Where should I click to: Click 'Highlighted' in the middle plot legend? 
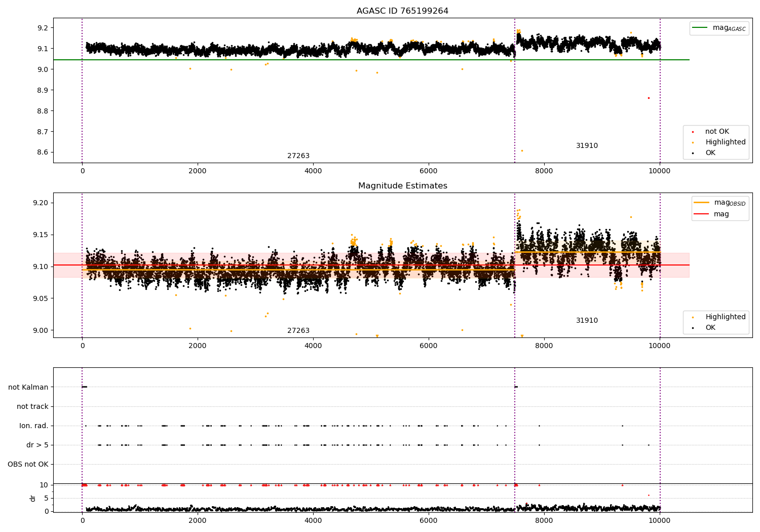[725, 317]
